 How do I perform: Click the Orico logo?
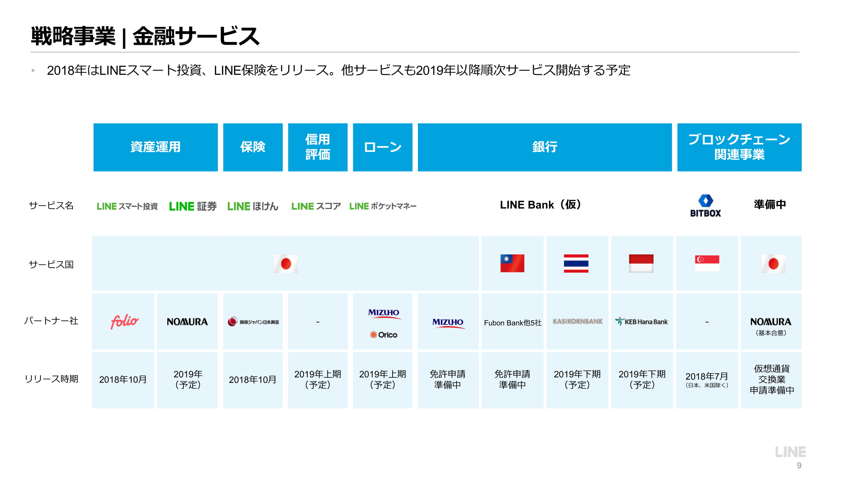(383, 335)
